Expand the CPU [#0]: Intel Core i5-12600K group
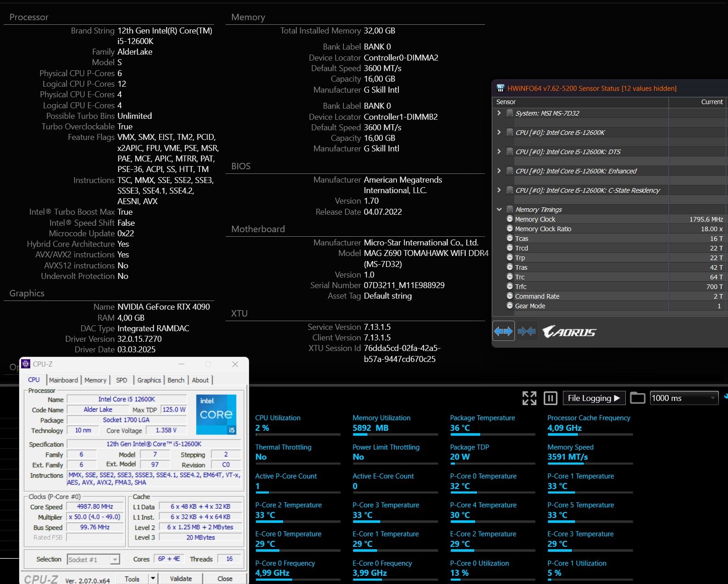This screenshot has height=584, width=728. (499, 132)
